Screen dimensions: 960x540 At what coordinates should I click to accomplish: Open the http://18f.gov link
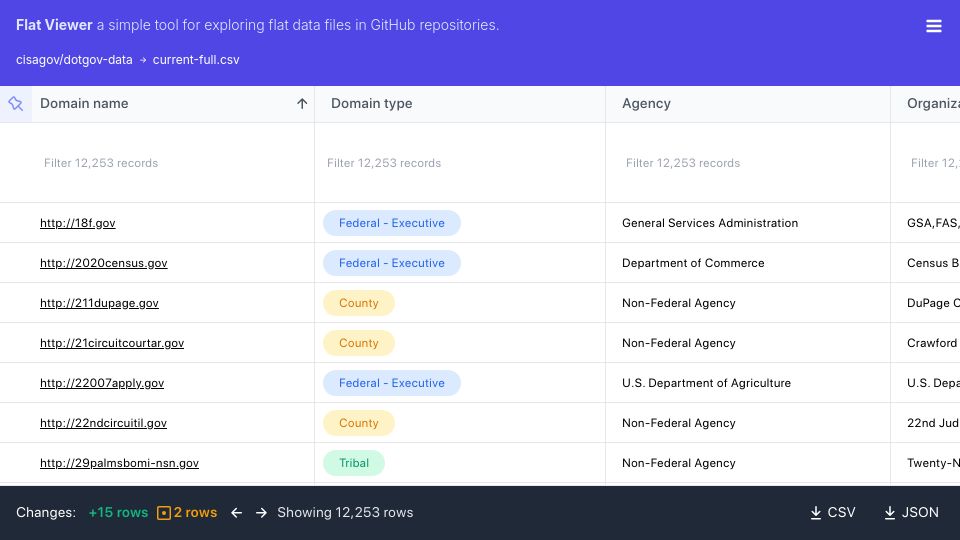[78, 223]
